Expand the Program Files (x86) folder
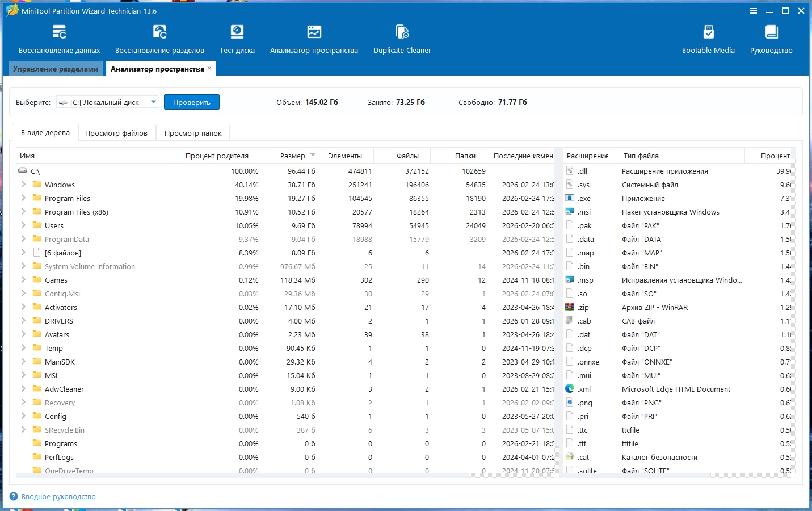812x511 pixels. click(x=23, y=212)
